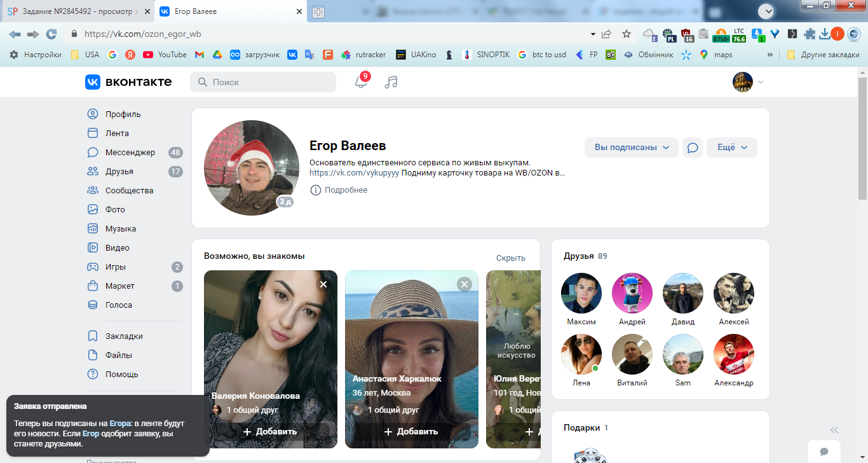Dismiss Анастасия Харкалюк suggestion card

465,284
